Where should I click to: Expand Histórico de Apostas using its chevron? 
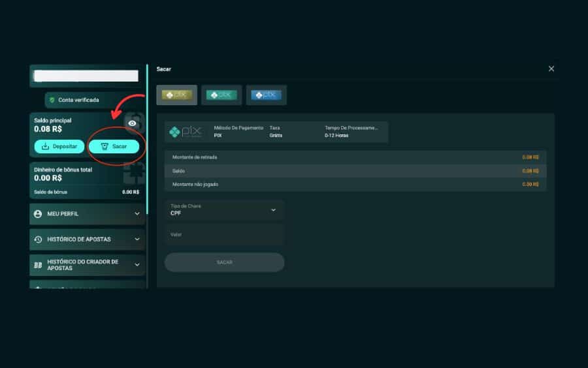pyautogui.click(x=137, y=239)
